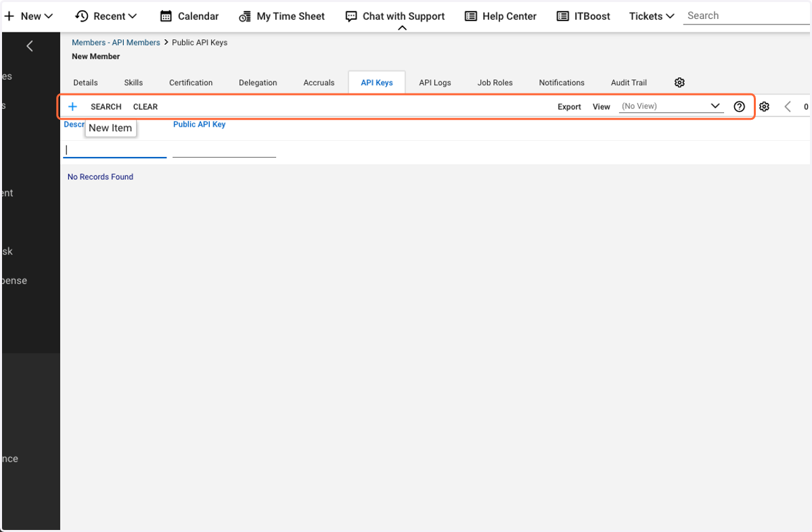Click the chevron below Chat with Support

403,28
